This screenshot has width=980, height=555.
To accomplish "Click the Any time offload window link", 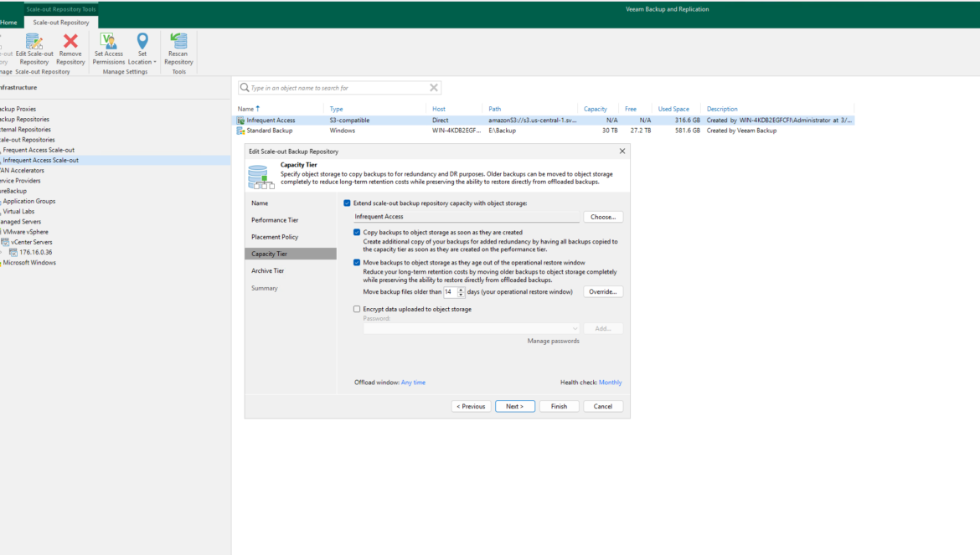I will coord(413,383).
